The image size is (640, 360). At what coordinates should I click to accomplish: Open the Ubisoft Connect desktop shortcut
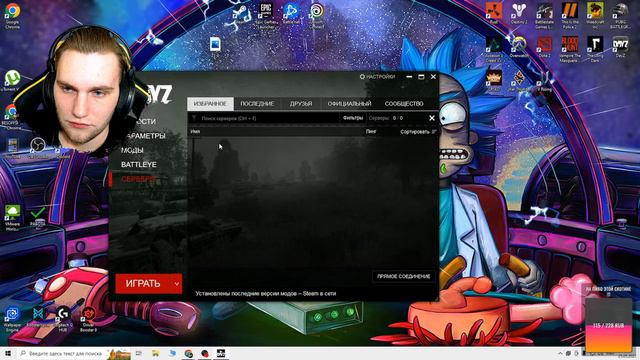click(316, 16)
